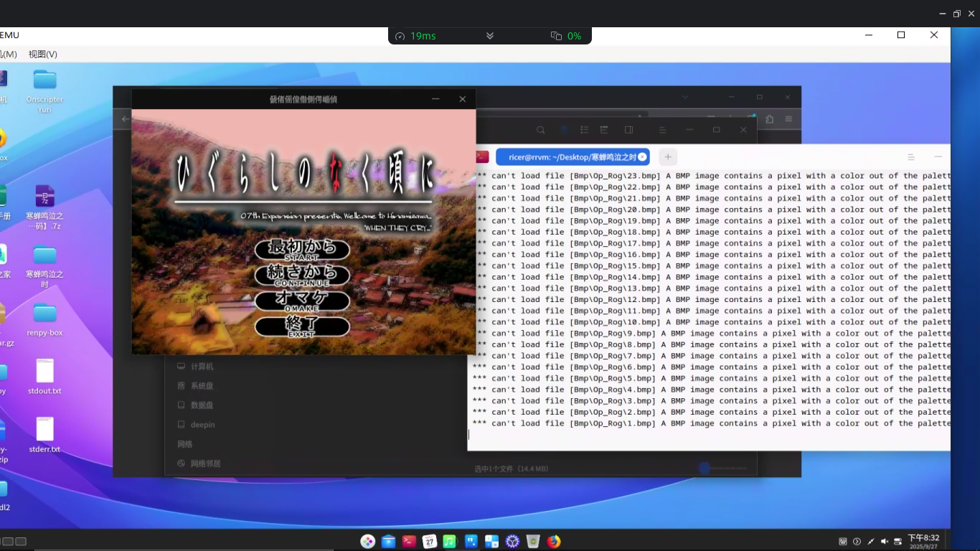Open launcher icon in dock
The image size is (980, 551).
point(367,542)
